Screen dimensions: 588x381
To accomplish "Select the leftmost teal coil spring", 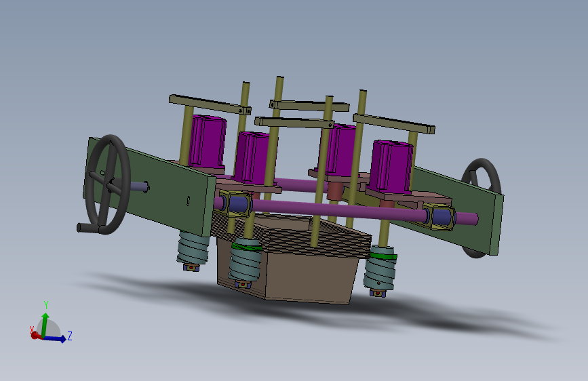I will 193,248.
